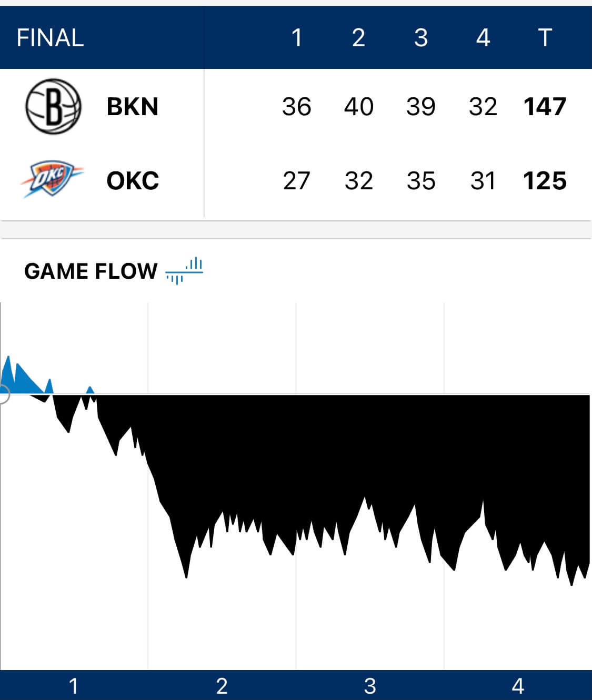This screenshot has height=700, width=592.
Task: Tap quarter 1 column header
Action: click(297, 38)
